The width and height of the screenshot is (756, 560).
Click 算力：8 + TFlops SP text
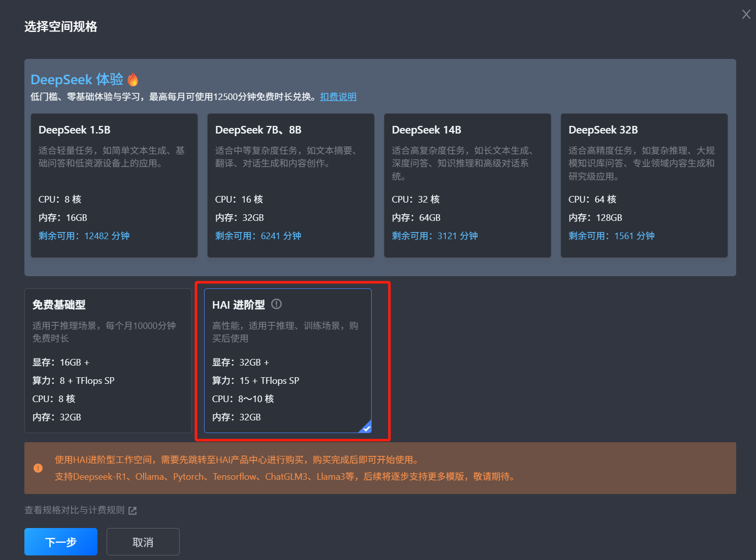74,380
